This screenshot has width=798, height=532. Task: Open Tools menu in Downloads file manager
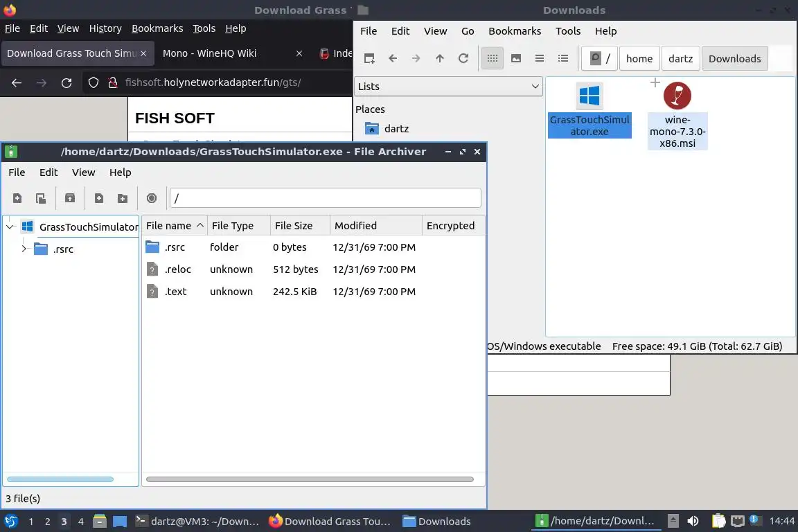click(568, 31)
